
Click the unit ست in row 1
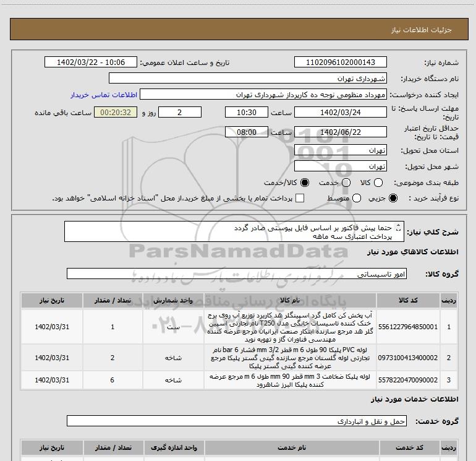click(173, 327)
